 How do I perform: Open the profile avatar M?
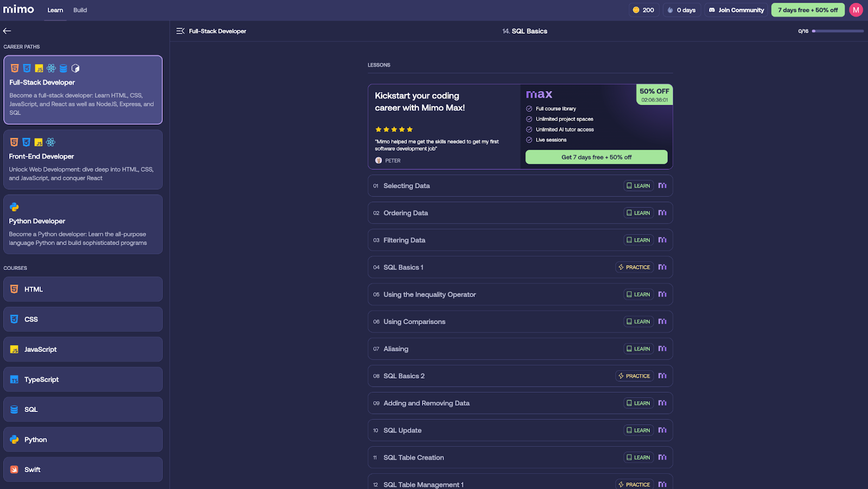(856, 10)
